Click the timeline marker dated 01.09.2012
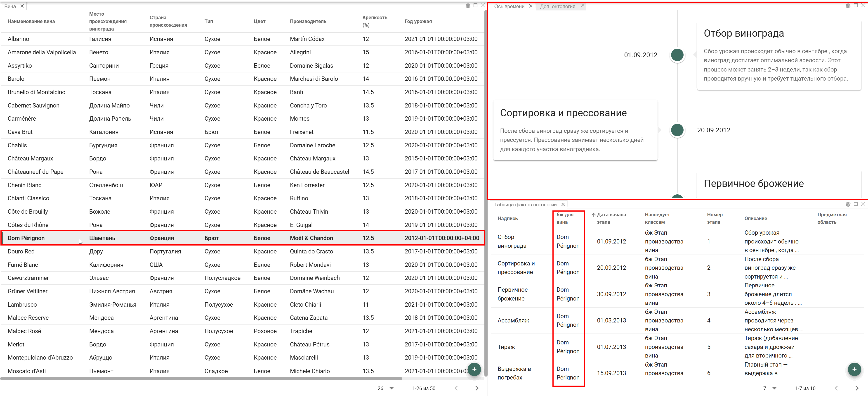 click(x=677, y=55)
